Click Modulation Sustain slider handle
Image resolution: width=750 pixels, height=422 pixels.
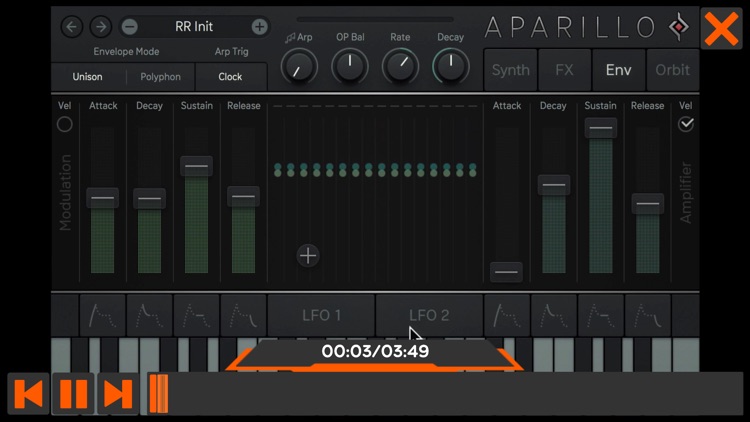(x=196, y=166)
